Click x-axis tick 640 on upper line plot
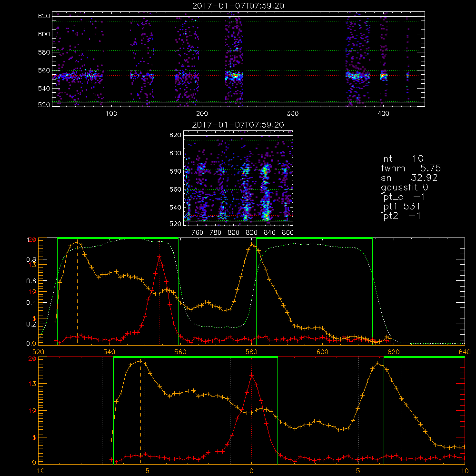Viewport: 476px width, 476px height. point(465,352)
